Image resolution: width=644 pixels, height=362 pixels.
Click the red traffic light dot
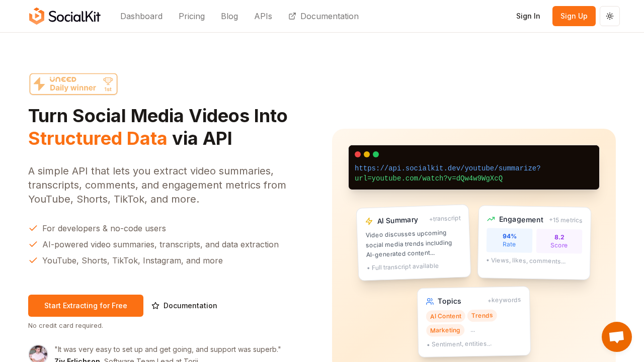[x=357, y=154]
